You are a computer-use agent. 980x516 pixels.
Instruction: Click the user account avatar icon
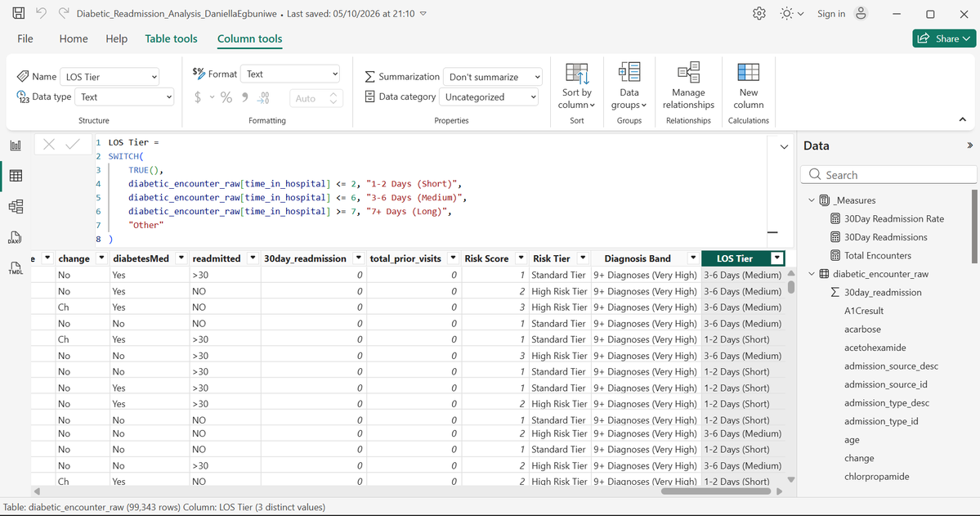(x=861, y=14)
